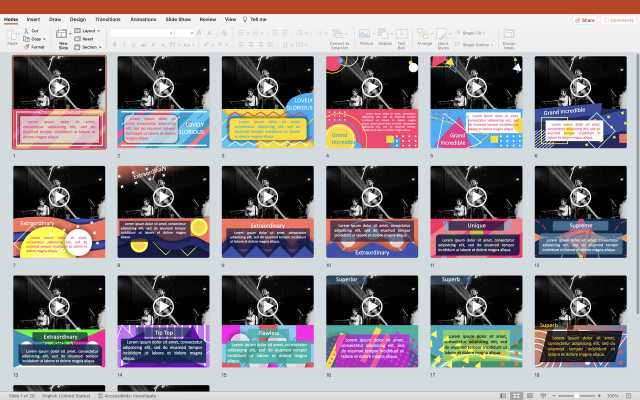Image resolution: width=640 pixels, height=400 pixels.
Task: Click the Share button
Action: click(585, 19)
